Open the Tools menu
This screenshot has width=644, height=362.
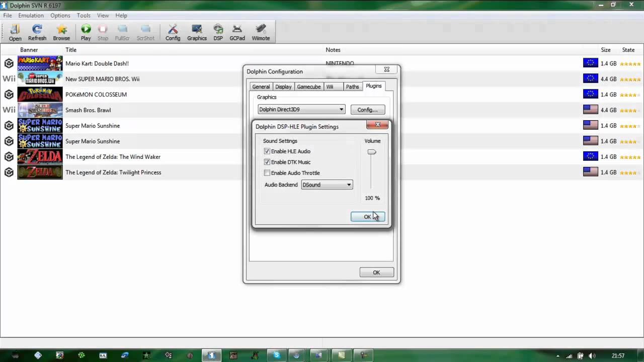[x=84, y=16]
